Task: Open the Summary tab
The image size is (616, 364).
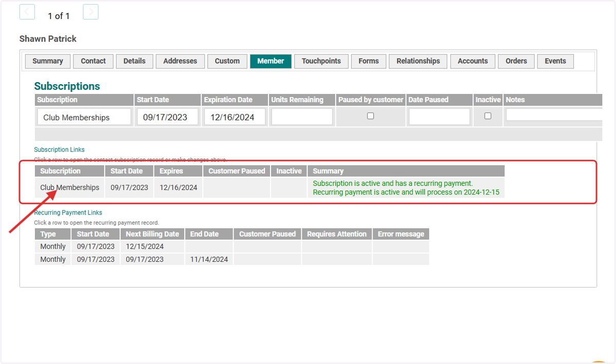Action: (48, 61)
